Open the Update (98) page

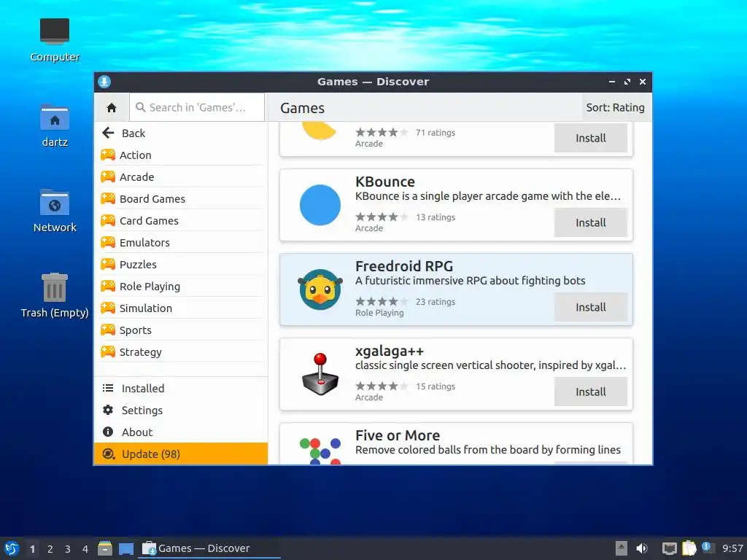coord(181,454)
